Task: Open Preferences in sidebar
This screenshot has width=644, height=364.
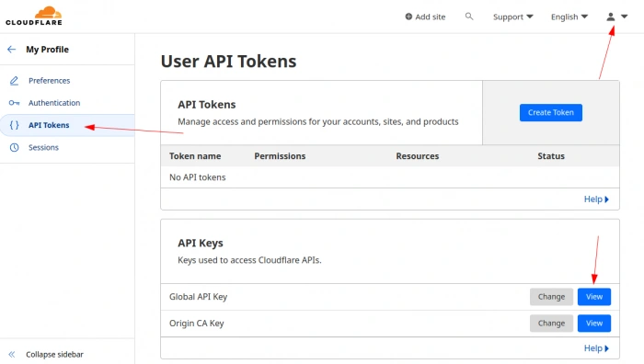Action: (x=50, y=81)
